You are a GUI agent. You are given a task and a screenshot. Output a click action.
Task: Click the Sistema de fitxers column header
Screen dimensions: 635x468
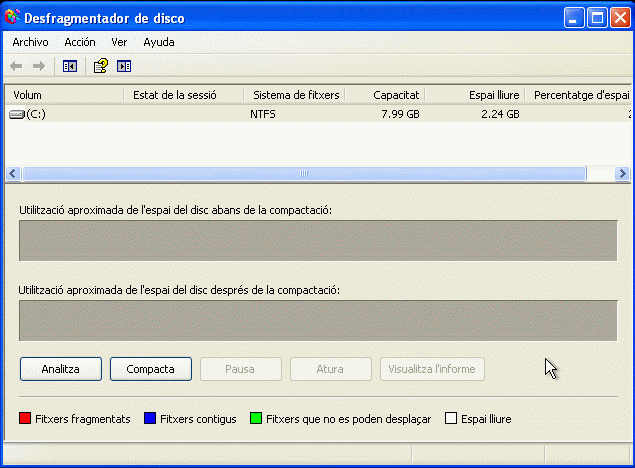294,95
